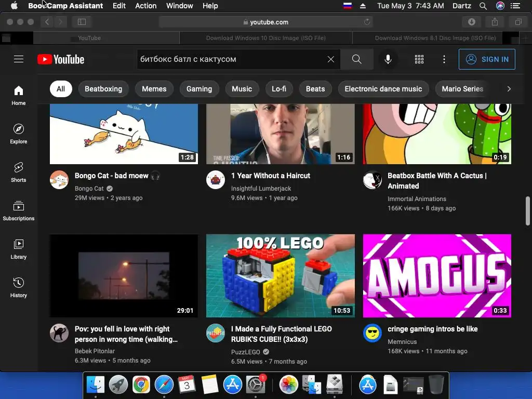Switch to the Download Windows 8.1 Disc Image tab
Screen dimensions: 532x399
point(435,38)
